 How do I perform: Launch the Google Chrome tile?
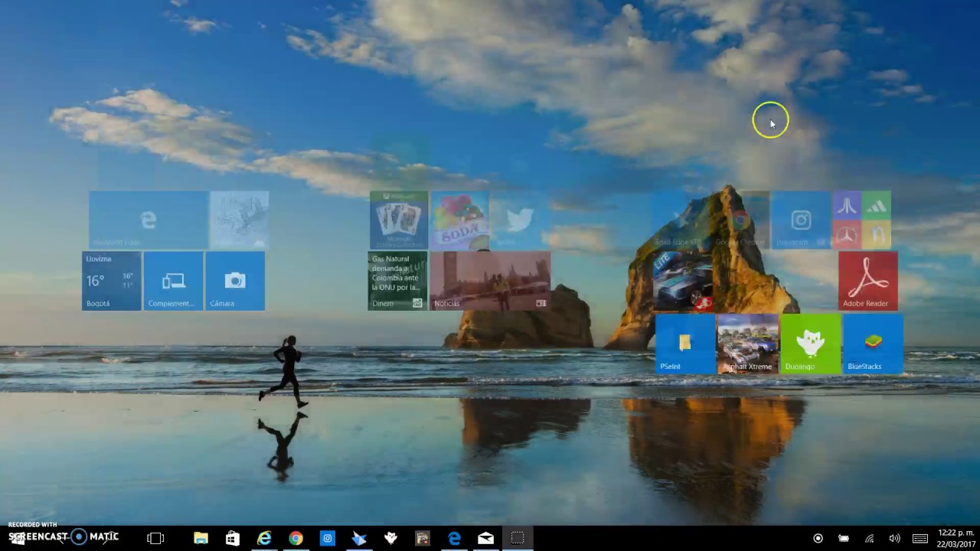tap(740, 220)
